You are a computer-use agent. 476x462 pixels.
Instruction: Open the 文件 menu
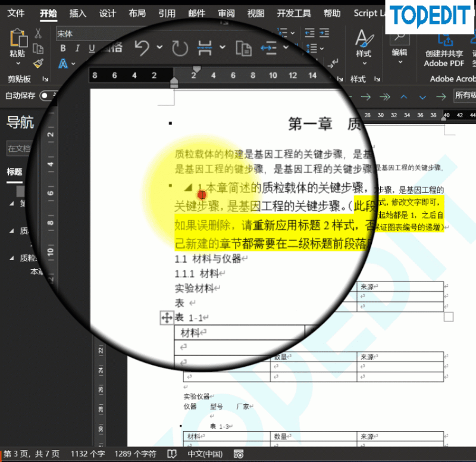click(16, 13)
